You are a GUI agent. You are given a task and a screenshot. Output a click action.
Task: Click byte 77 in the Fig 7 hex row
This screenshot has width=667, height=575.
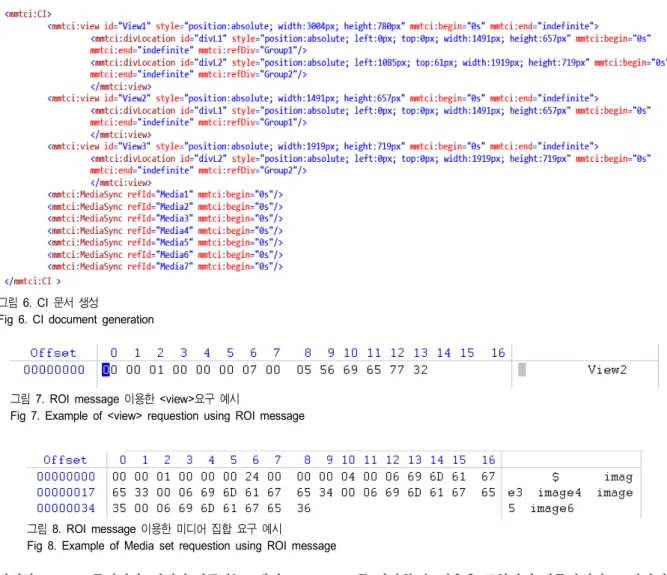pyautogui.click(x=397, y=370)
